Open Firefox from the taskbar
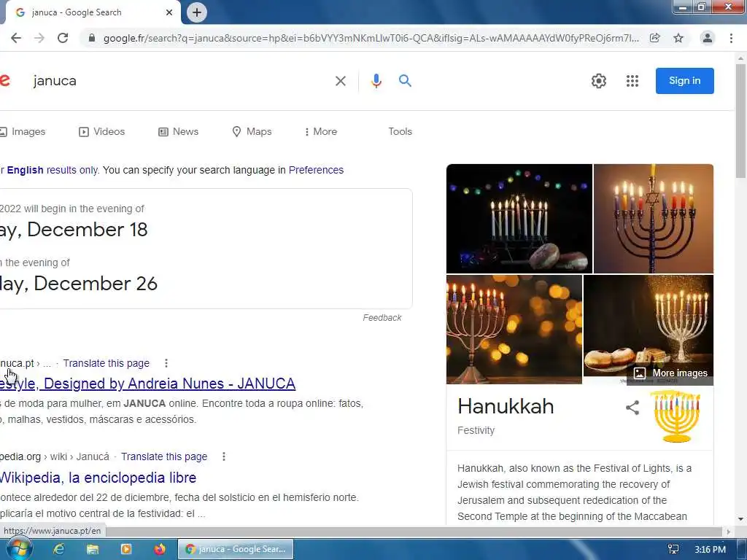Image resolution: width=747 pixels, height=560 pixels. pos(159,549)
